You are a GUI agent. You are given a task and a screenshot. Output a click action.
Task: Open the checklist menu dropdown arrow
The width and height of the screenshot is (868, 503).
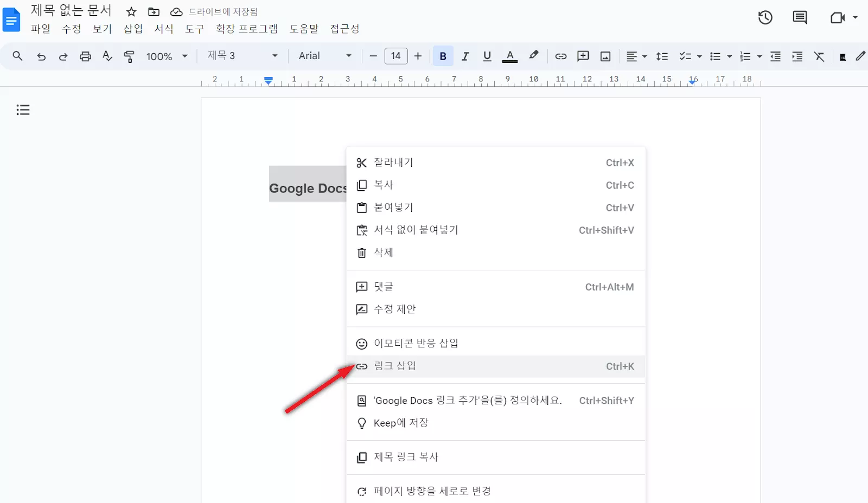click(699, 56)
